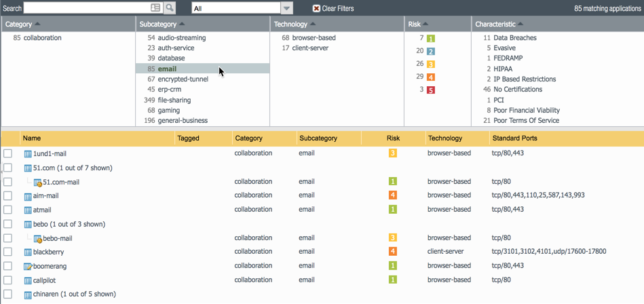
Task: Open the aim-mail application link
Action: click(x=45, y=196)
